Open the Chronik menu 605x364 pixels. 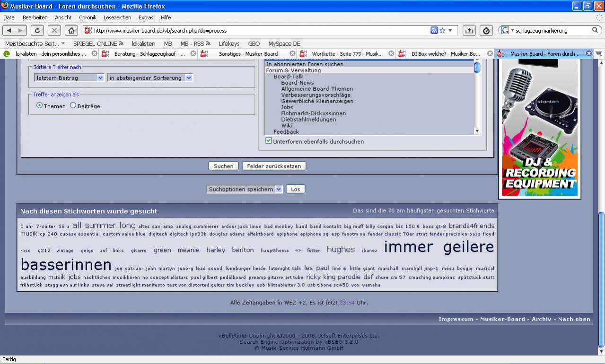[88, 17]
